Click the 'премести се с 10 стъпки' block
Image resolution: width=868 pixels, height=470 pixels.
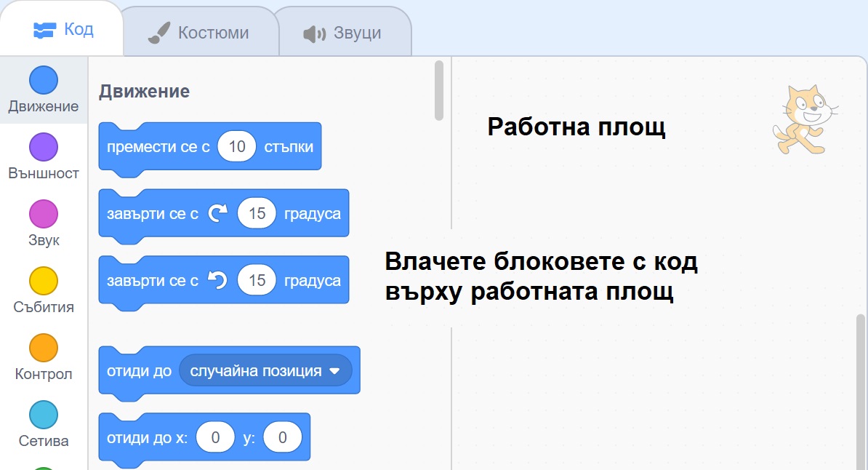tap(210, 148)
